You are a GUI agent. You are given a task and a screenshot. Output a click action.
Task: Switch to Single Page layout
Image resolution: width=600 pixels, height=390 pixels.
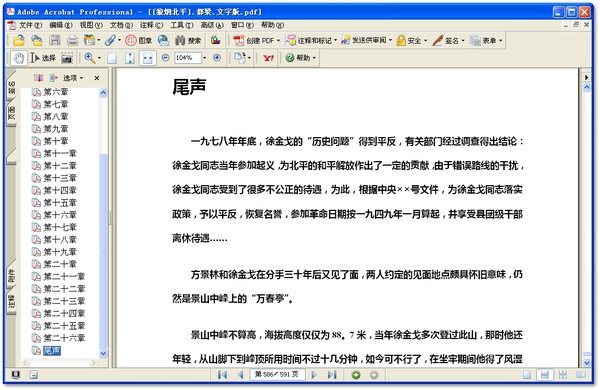pos(527,375)
